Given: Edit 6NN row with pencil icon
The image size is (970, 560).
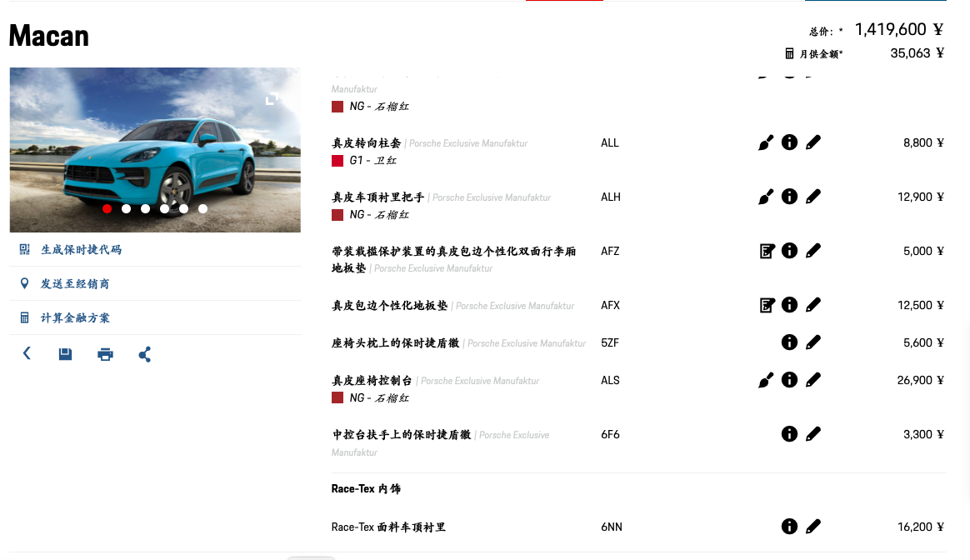Looking at the screenshot, I should tap(813, 526).
